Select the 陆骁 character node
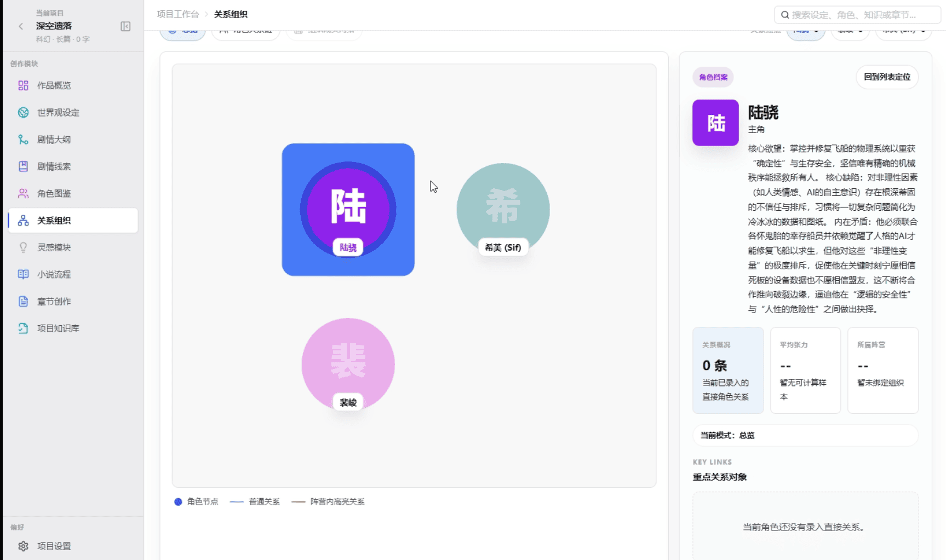 point(348,210)
